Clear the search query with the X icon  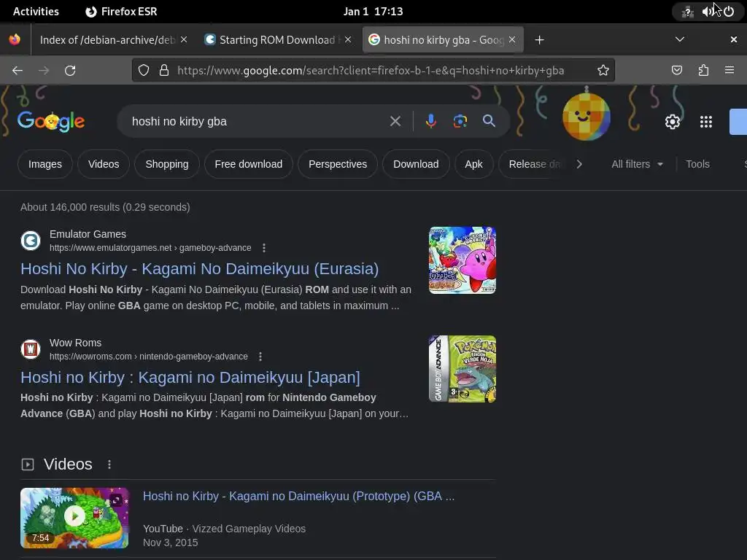click(395, 122)
